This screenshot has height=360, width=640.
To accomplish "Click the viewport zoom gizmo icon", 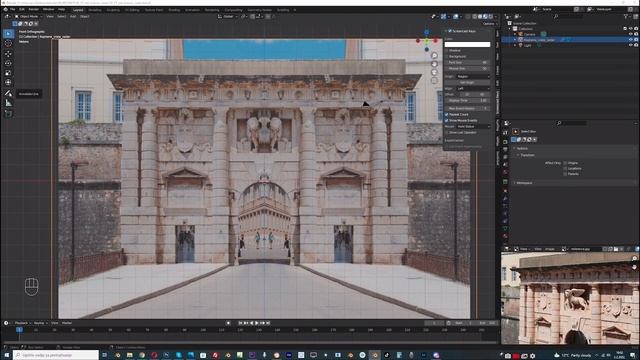I will 434,56.
